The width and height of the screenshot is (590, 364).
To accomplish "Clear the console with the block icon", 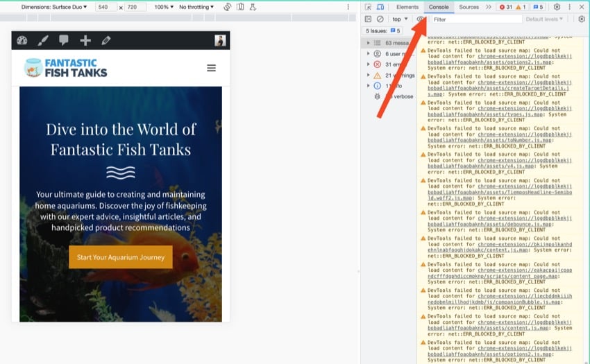I will [x=380, y=19].
